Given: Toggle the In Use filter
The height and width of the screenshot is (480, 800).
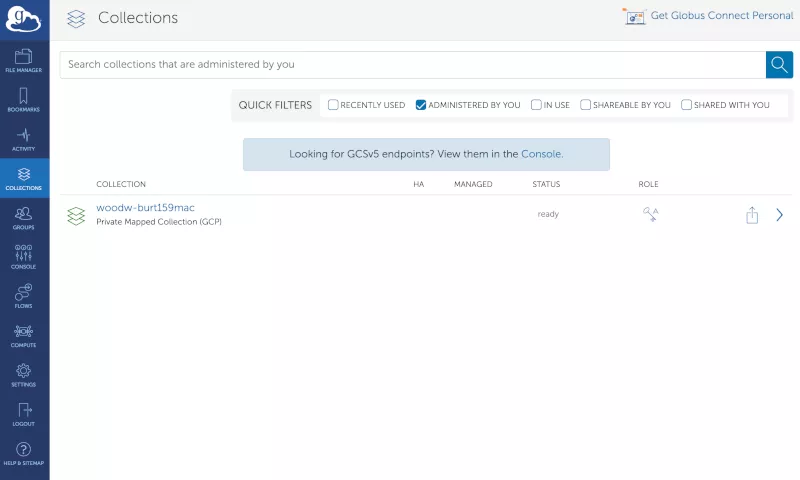Looking at the screenshot, I should 536,105.
